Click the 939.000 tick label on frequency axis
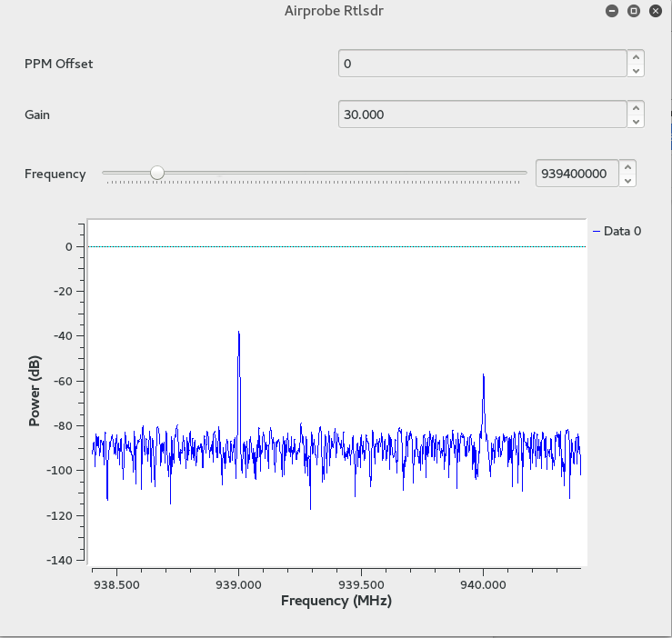This screenshot has height=638, width=672. pyautogui.click(x=239, y=585)
